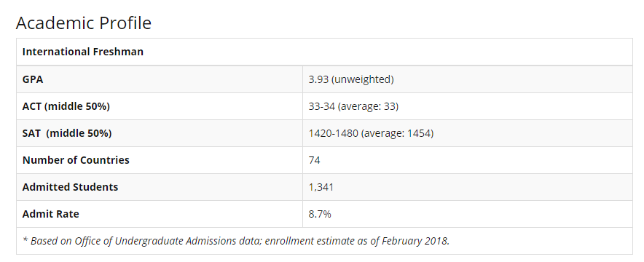Click the average: 33 text
Viewport: 644px width, 262px height.
[x=369, y=106]
